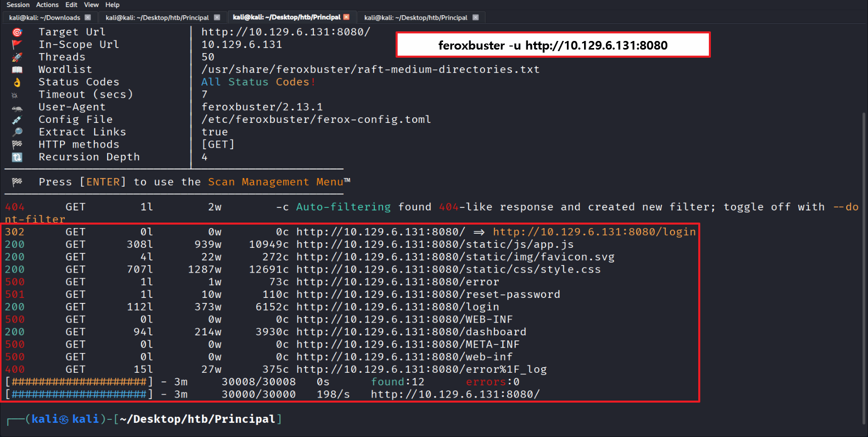Viewport: 868px width, 437px height.
Task: Click the Extract Links value 'true'
Action: click(x=215, y=132)
